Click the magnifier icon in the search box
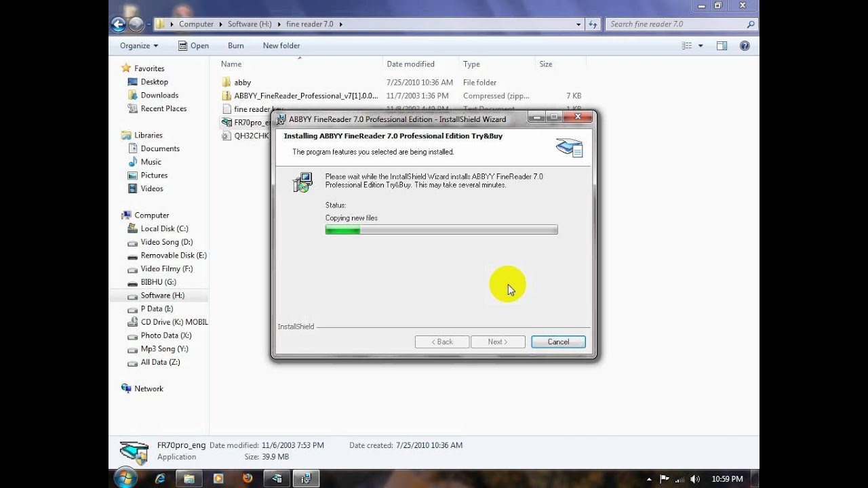The image size is (868, 488). 750,24
